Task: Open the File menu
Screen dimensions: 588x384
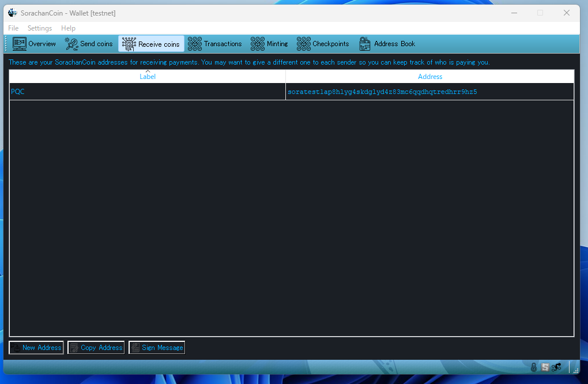Action: (x=13, y=28)
